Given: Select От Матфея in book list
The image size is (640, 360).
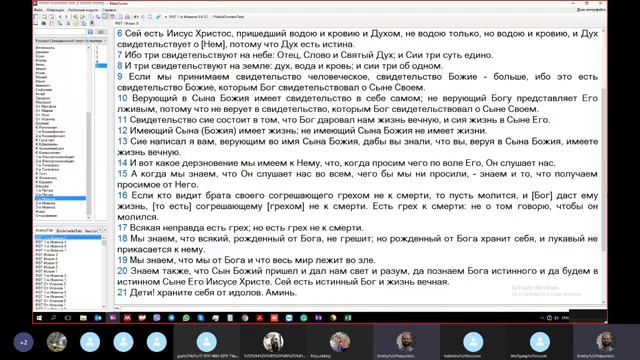Looking at the screenshot, I should (x=46, y=107).
